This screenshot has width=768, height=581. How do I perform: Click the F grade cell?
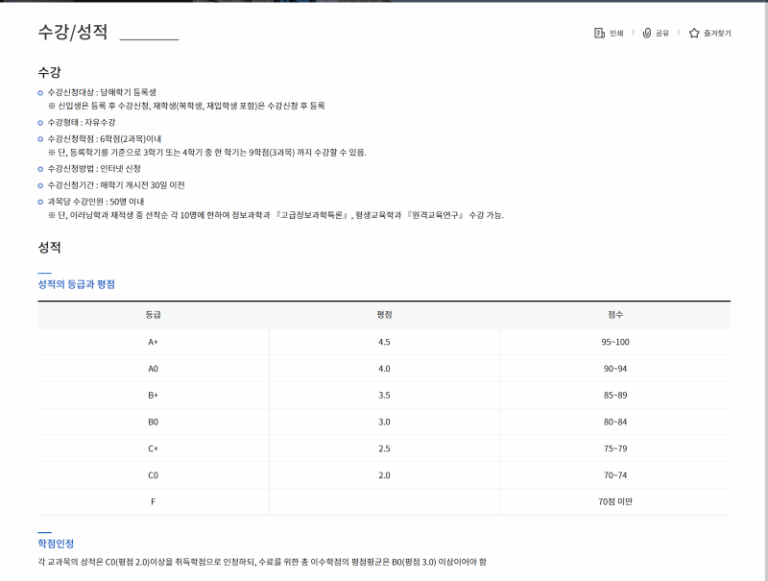[153, 501]
